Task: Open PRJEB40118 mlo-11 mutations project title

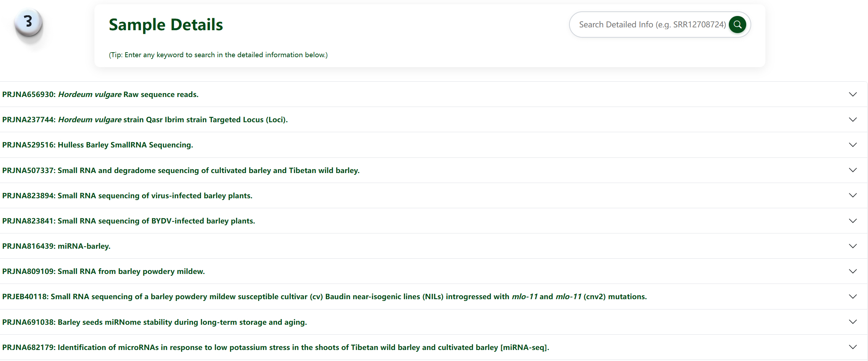Action: pyautogui.click(x=324, y=297)
